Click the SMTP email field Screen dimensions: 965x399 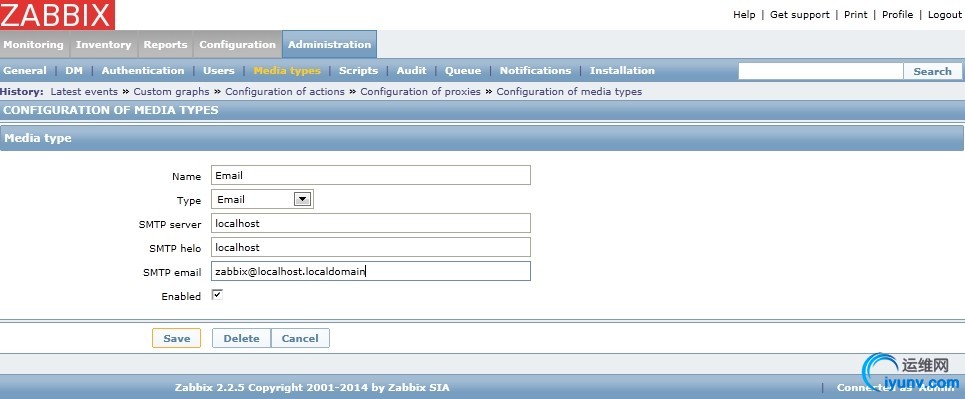[370, 271]
